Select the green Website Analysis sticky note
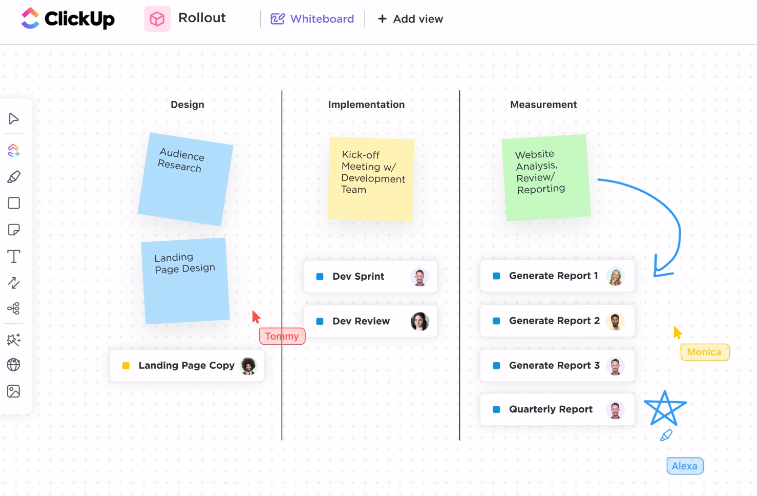 545,177
